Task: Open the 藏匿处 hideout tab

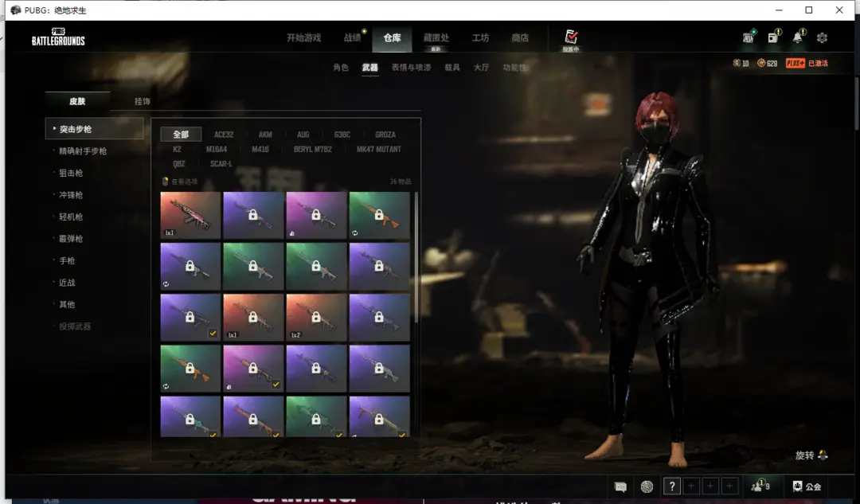Action: [436, 38]
